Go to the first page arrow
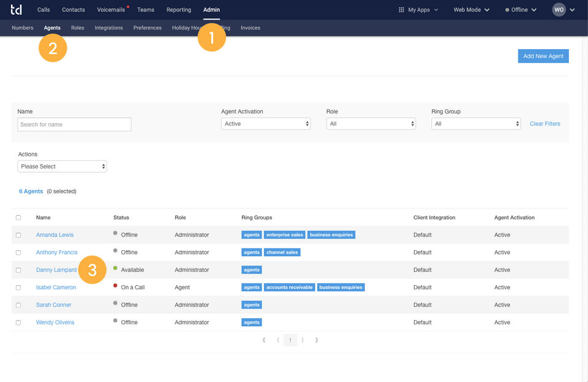Image resolution: width=588 pixels, height=382 pixels. click(x=264, y=340)
